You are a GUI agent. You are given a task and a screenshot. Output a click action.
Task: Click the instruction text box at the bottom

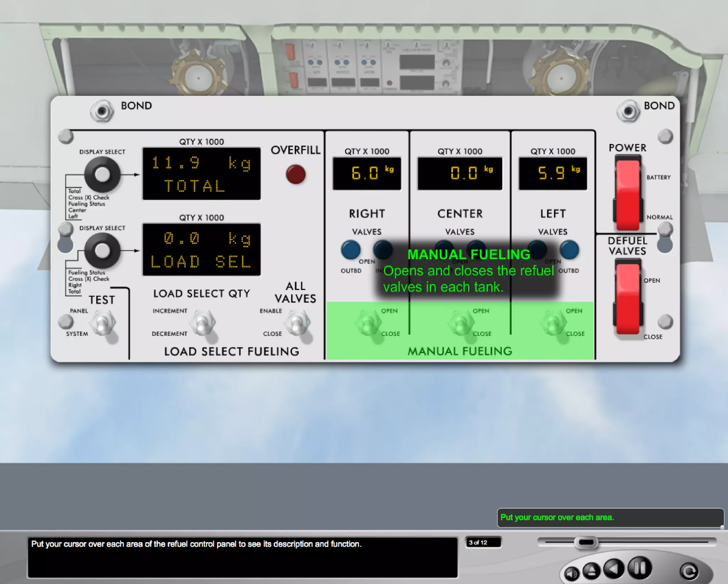242,557
